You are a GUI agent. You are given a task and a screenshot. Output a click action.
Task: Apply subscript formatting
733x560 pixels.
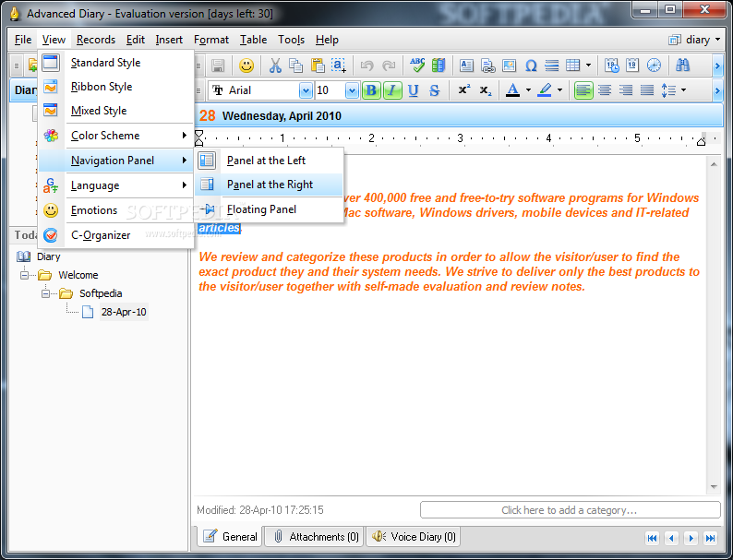click(486, 90)
